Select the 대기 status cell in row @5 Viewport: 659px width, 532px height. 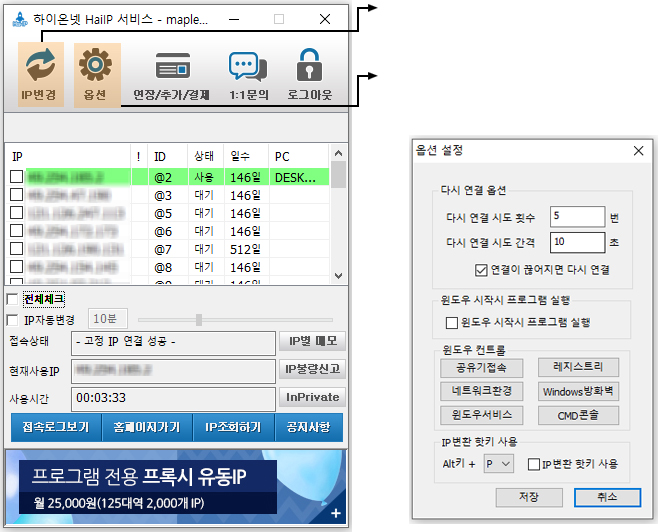point(206,213)
